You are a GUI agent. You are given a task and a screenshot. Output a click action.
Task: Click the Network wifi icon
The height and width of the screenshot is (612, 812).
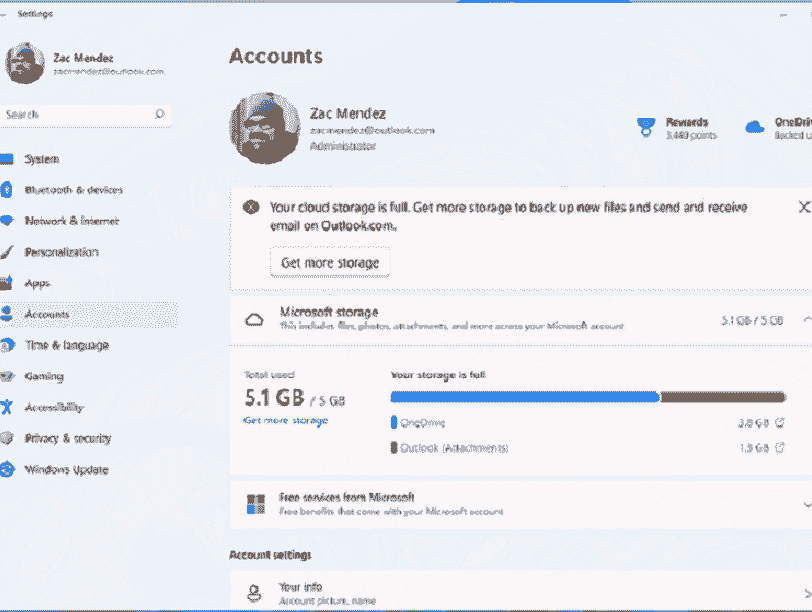(6, 221)
